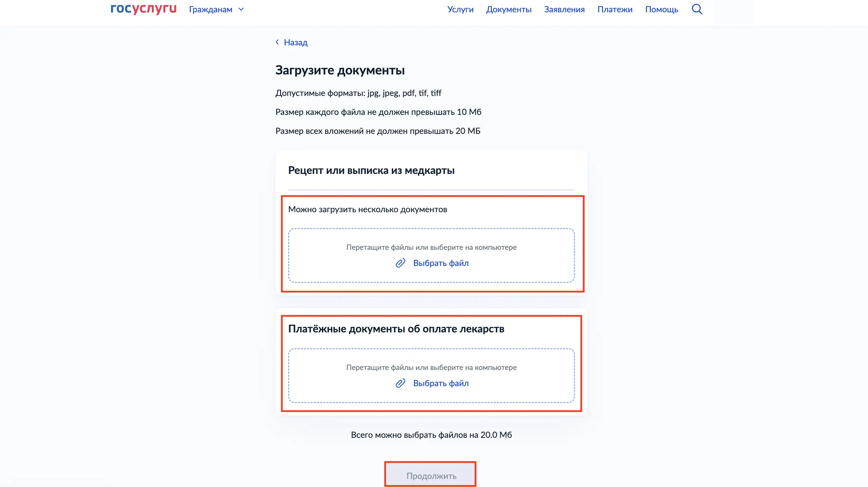
Task: Open the Платежи section
Action: coord(615,9)
